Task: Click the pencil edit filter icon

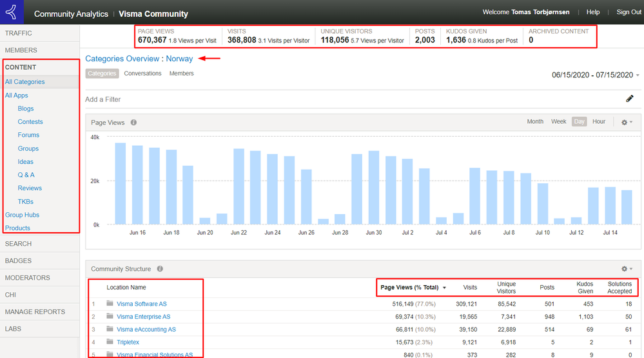Action: 630,99
